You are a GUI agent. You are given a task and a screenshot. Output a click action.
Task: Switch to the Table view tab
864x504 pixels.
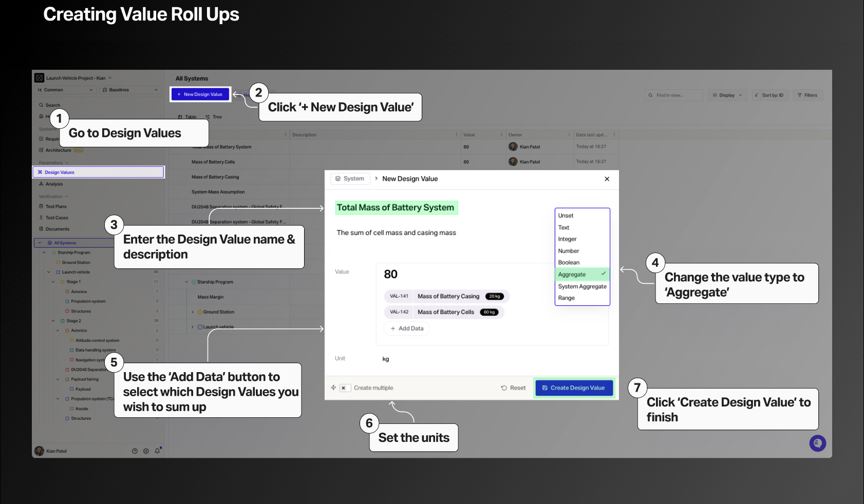tap(187, 117)
